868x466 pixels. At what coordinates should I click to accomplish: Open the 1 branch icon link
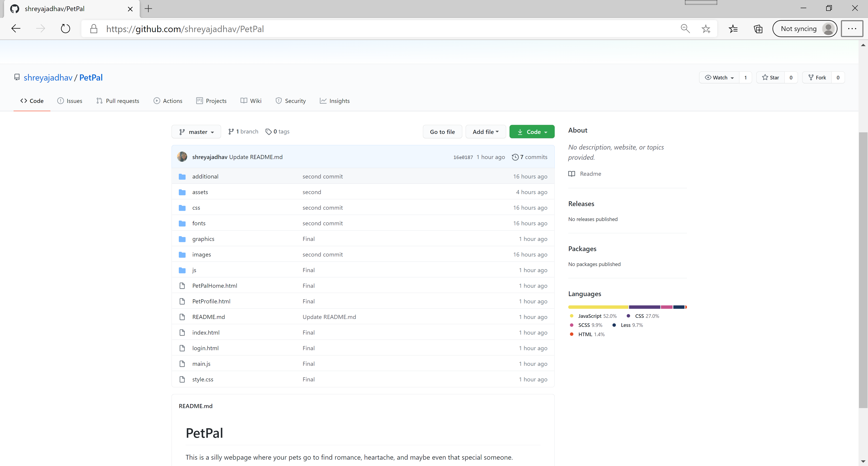tap(231, 131)
